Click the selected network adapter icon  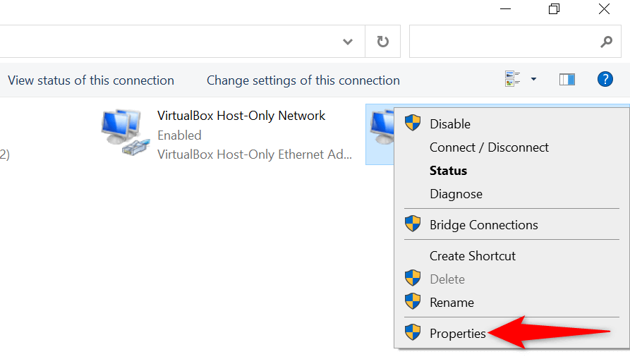(380, 131)
